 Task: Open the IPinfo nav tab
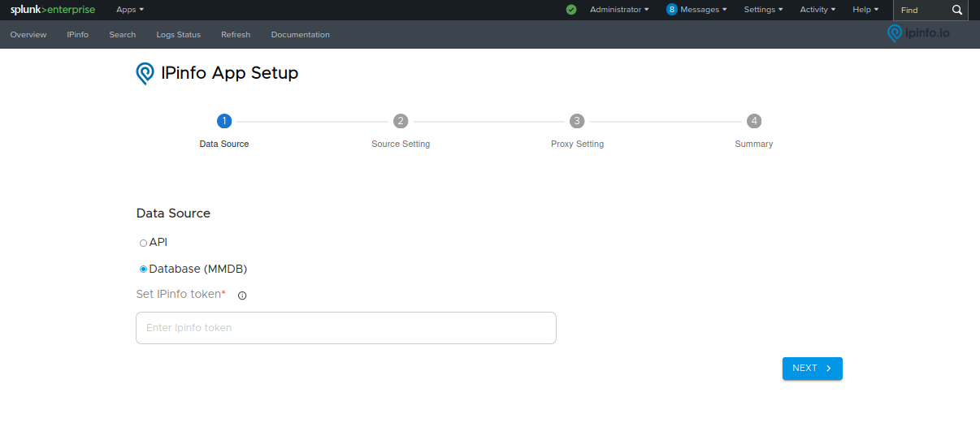[x=78, y=35]
